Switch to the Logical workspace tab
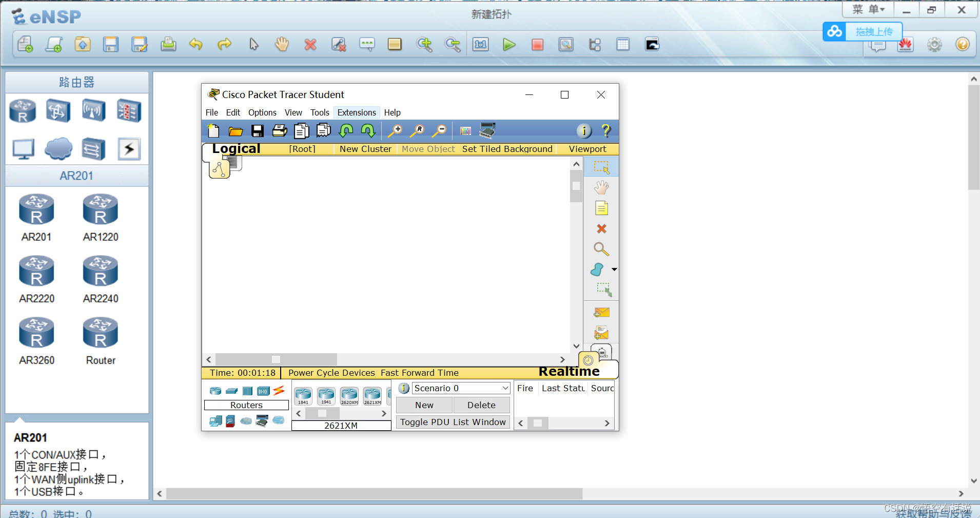The width and height of the screenshot is (980, 518). pos(236,149)
